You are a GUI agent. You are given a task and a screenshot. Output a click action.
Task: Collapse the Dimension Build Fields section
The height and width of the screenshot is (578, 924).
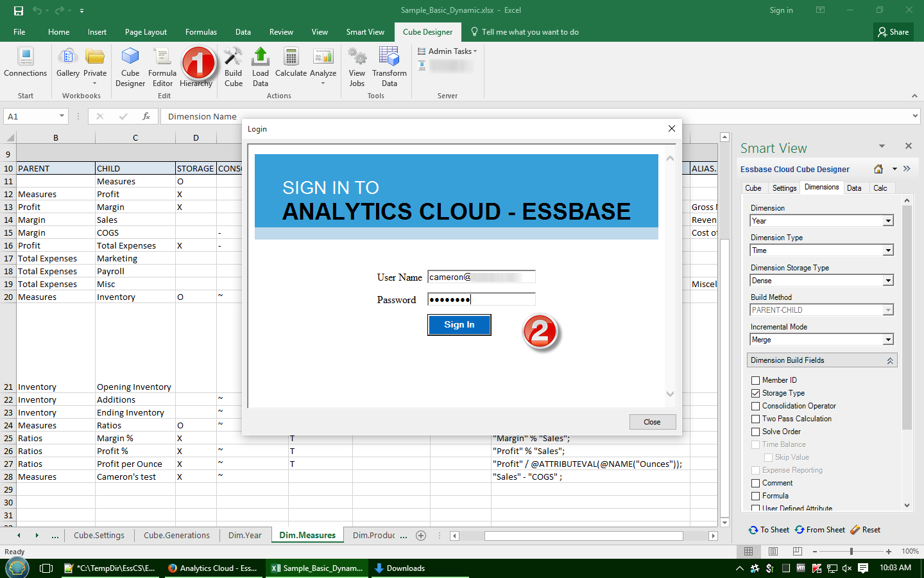(890, 361)
